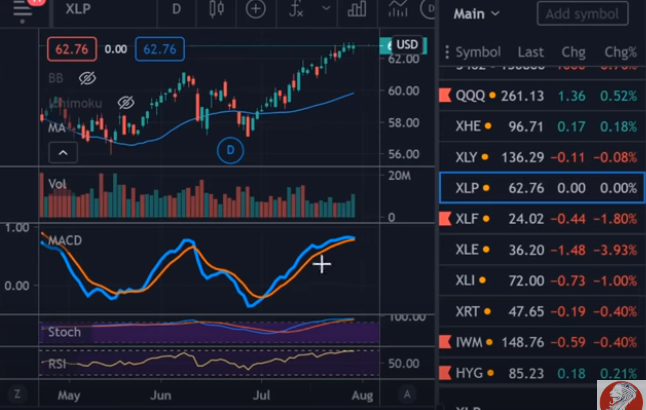Collapse the indicator legend with the up chevron
Image resolution: width=646 pixels, height=410 pixels.
[x=63, y=153]
